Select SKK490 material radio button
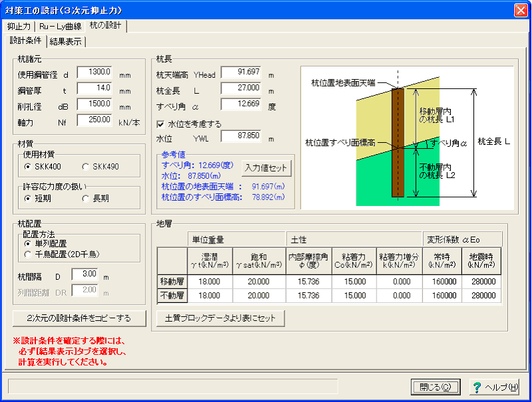The image size is (532, 402). click(x=101, y=167)
